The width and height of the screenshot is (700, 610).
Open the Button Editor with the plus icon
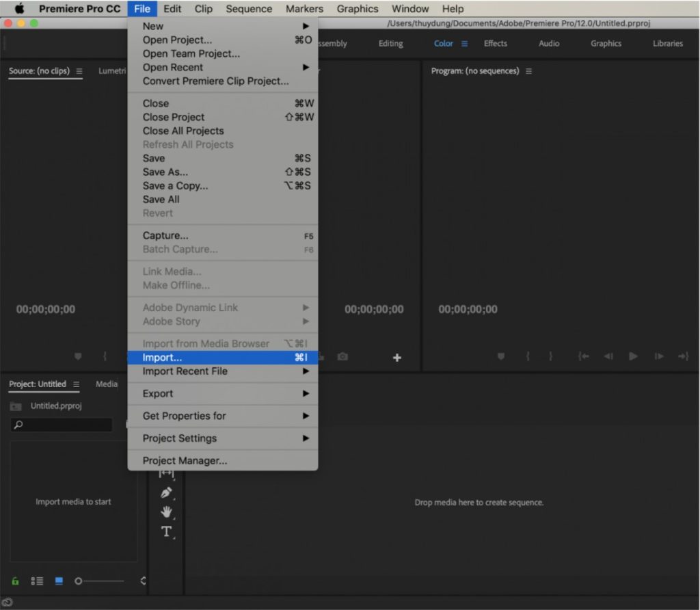point(397,356)
